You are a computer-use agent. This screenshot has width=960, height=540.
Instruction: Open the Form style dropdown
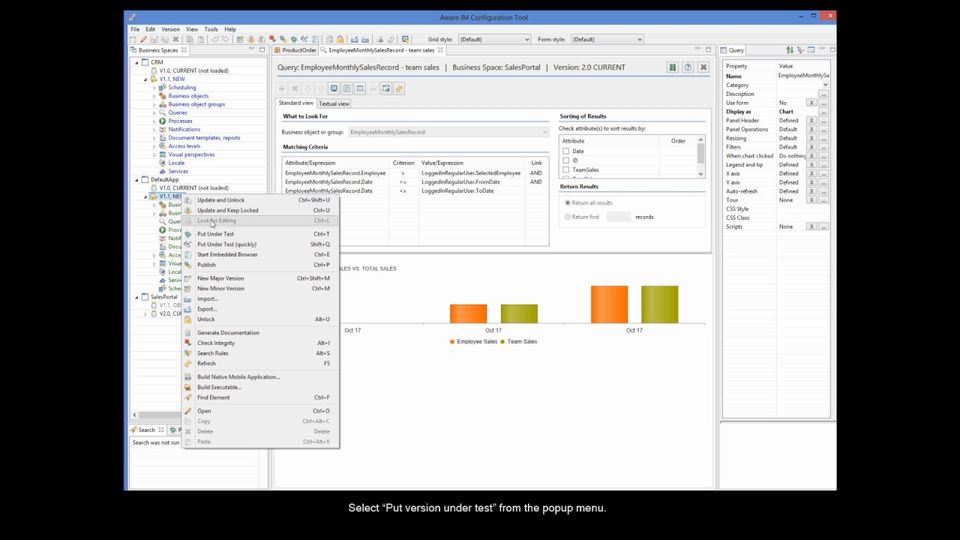[607, 39]
